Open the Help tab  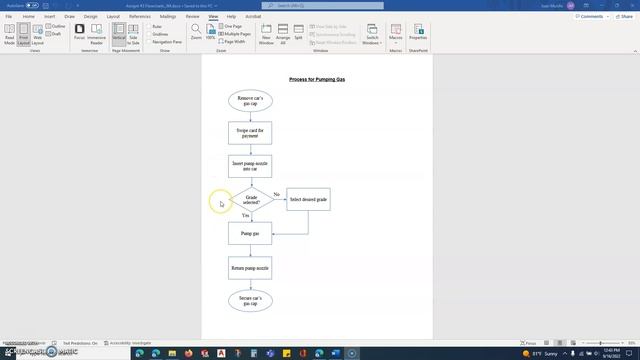[231, 16]
